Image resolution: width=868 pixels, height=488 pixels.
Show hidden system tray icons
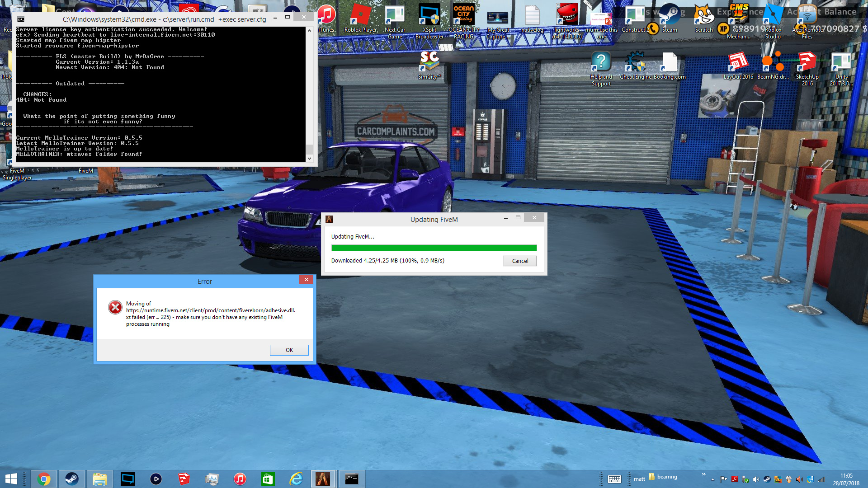tap(712, 479)
